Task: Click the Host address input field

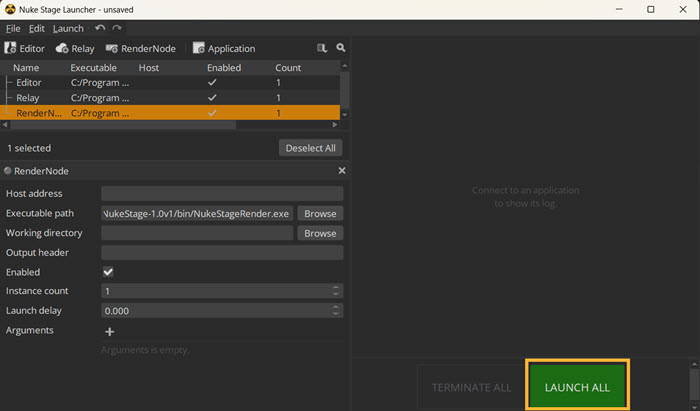Action: 222,194
